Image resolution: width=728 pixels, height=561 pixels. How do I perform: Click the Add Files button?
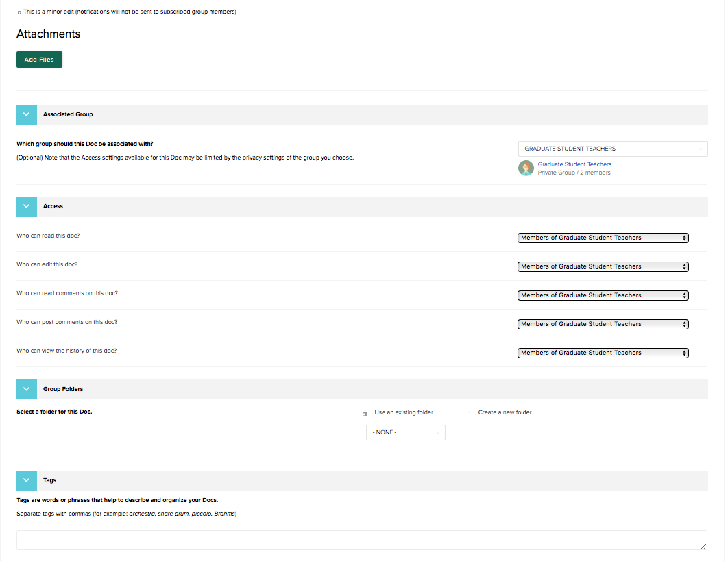click(x=39, y=60)
